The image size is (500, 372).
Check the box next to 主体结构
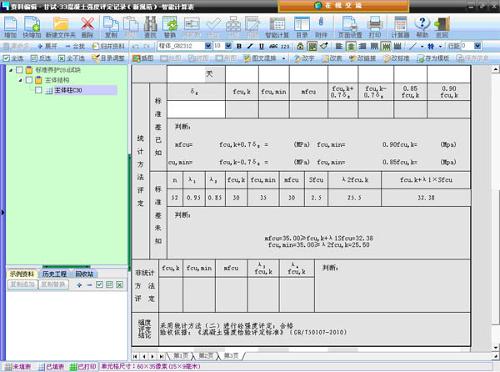tap(29, 80)
